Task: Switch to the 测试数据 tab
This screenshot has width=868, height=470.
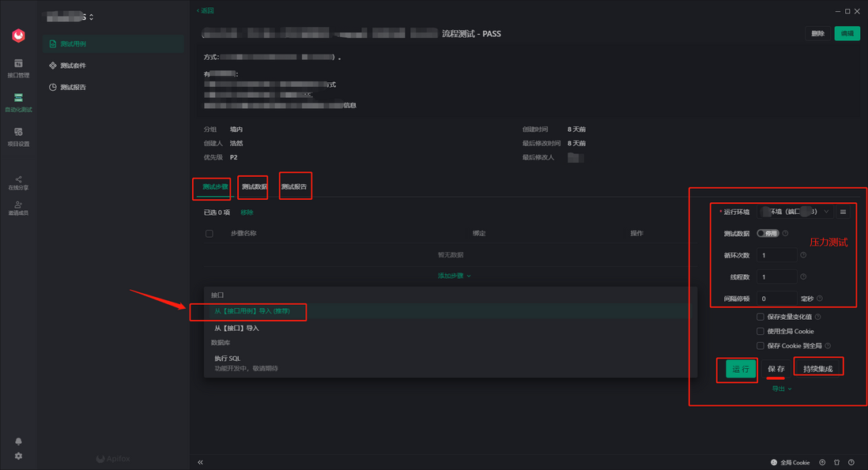Action: (254, 187)
